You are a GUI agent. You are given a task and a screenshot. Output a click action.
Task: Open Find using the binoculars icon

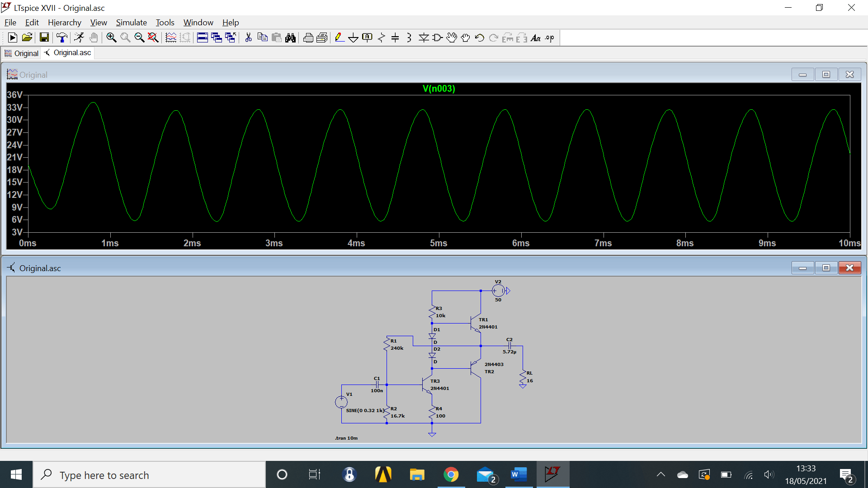pyautogui.click(x=291, y=38)
